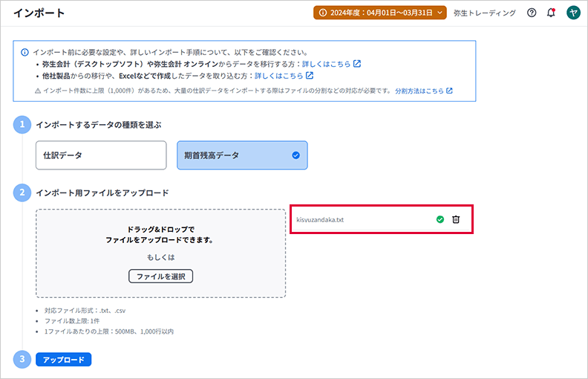Click the step 1 number circle
The image size is (588, 379).
(x=22, y=124)
